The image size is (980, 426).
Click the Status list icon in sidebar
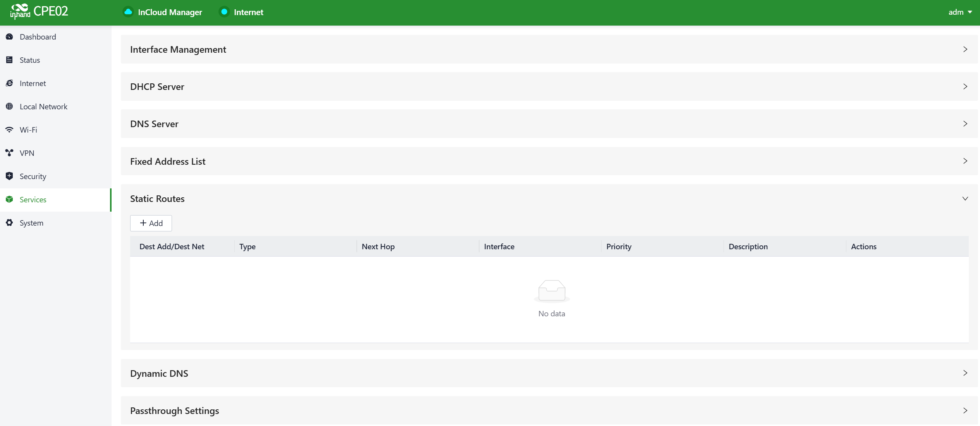click(x=10, y=60)
